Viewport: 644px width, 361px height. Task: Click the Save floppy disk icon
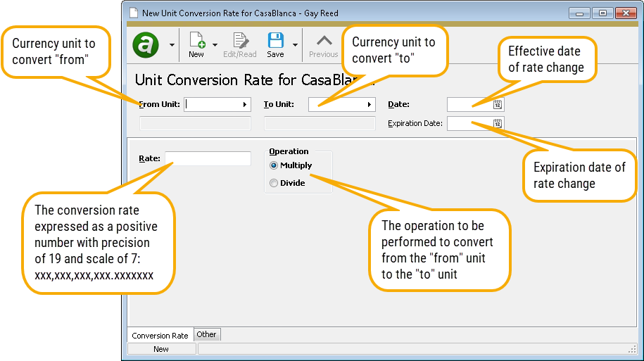click(x=275, y=41)
